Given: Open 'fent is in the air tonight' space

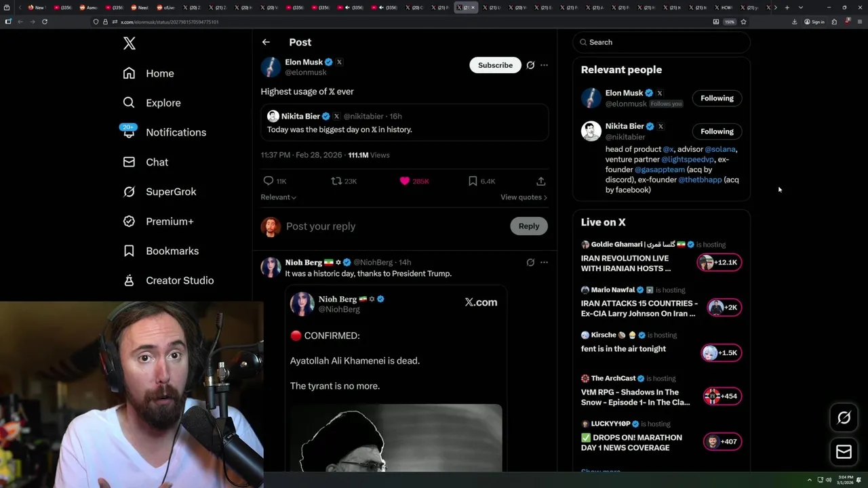Looking at the screenshot, I should pyautogui.click(x=623, y=348).
